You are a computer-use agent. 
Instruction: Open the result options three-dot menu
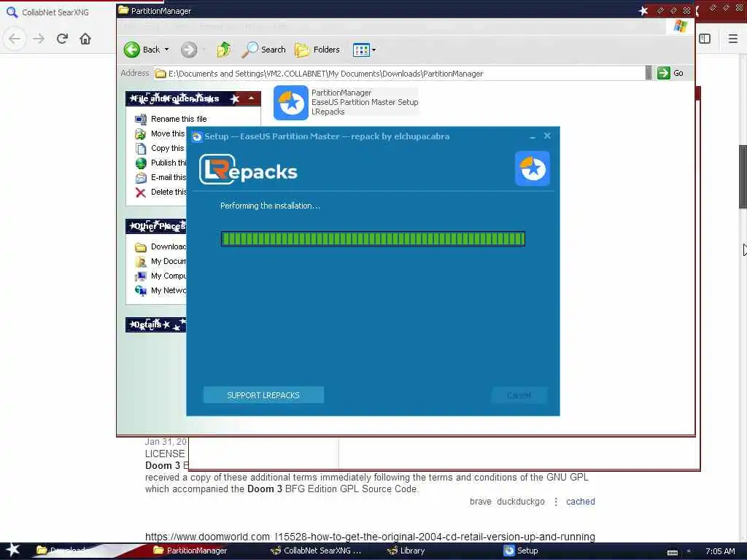[x=555, y=502]
